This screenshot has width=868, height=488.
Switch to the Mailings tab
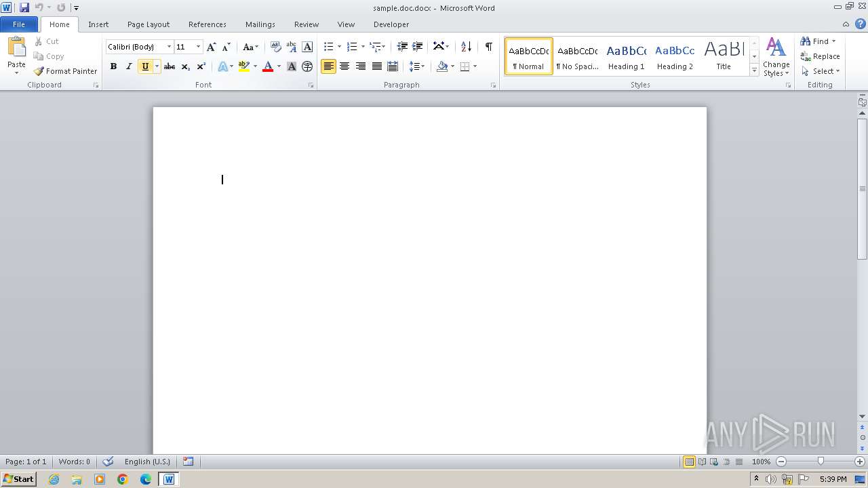(260, 24)
